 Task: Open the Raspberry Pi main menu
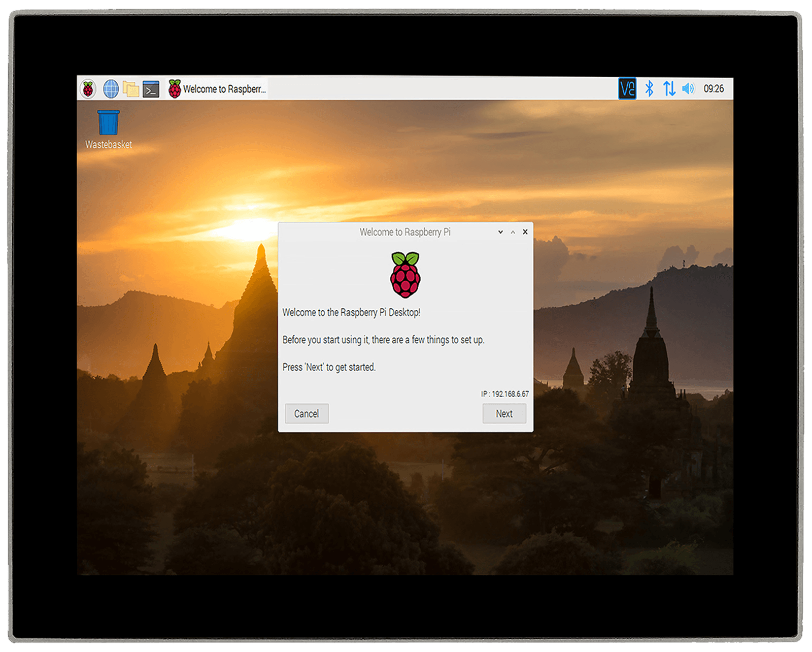pos(88,89)
